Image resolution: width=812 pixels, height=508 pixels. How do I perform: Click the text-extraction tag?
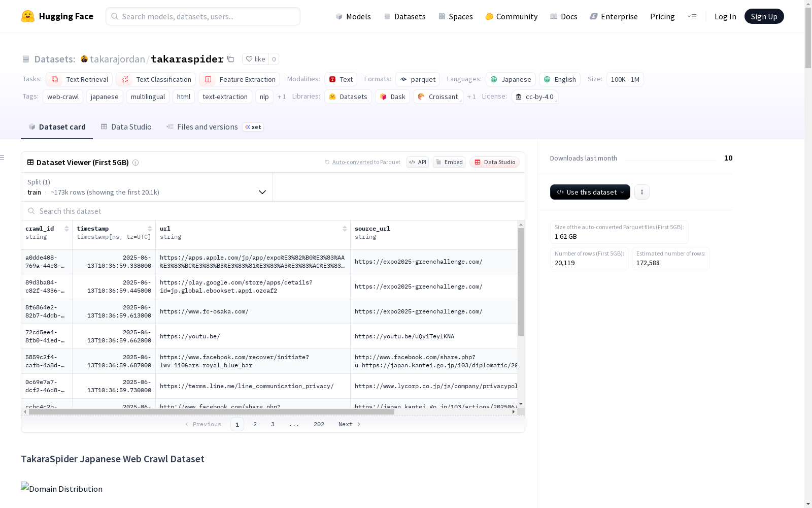point(225,97)
